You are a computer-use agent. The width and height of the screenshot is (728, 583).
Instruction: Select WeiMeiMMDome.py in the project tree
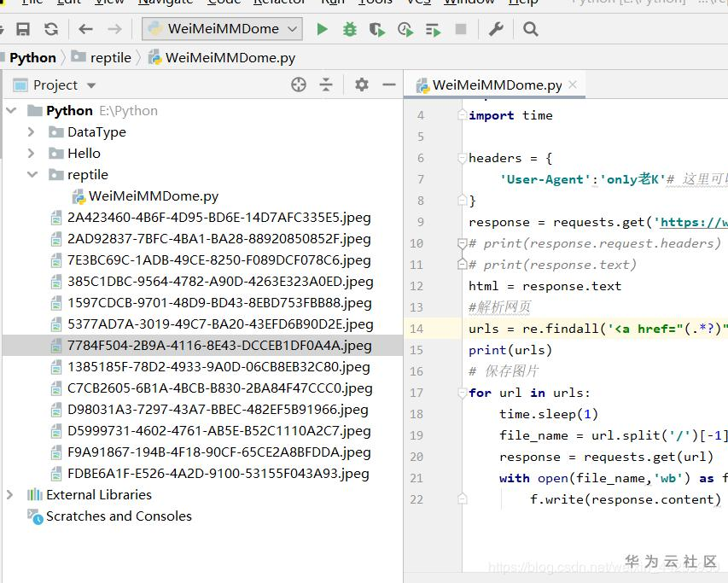(x=154, y=195)
